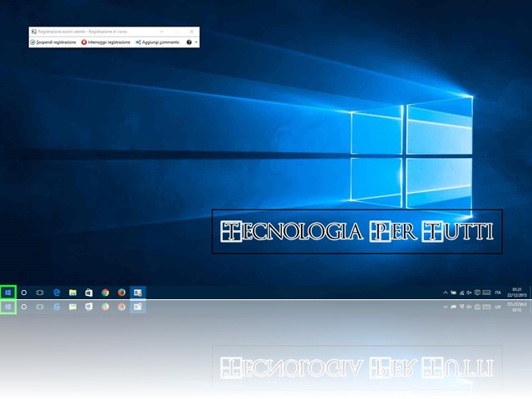
Task: Launch Google Chrome from taskbar
Action: click(x=106, y=293)
